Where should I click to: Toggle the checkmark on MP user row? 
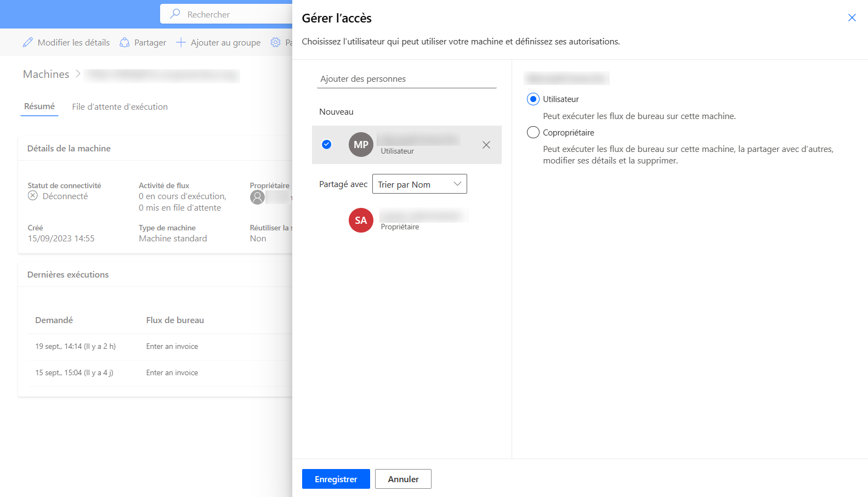pyautogui.click(x=326, y=144)
